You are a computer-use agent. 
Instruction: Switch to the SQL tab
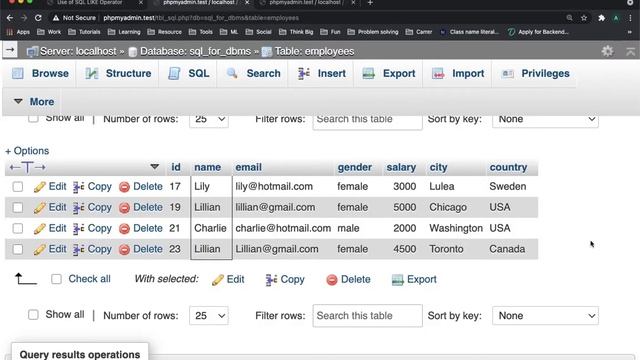tap(189, 73)
